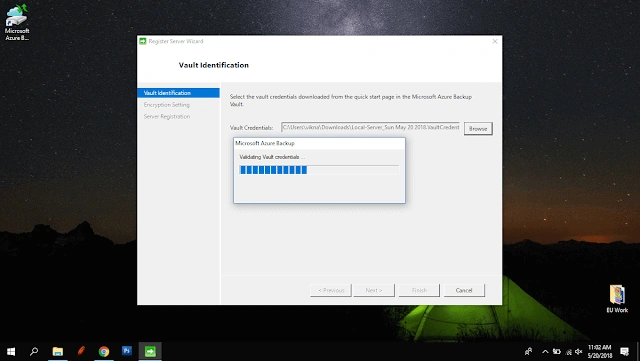Image resolution: width=640 pixels, height=361 pixels.
Task: Open Google Chrome from taskbar
Action: point(104,351)
